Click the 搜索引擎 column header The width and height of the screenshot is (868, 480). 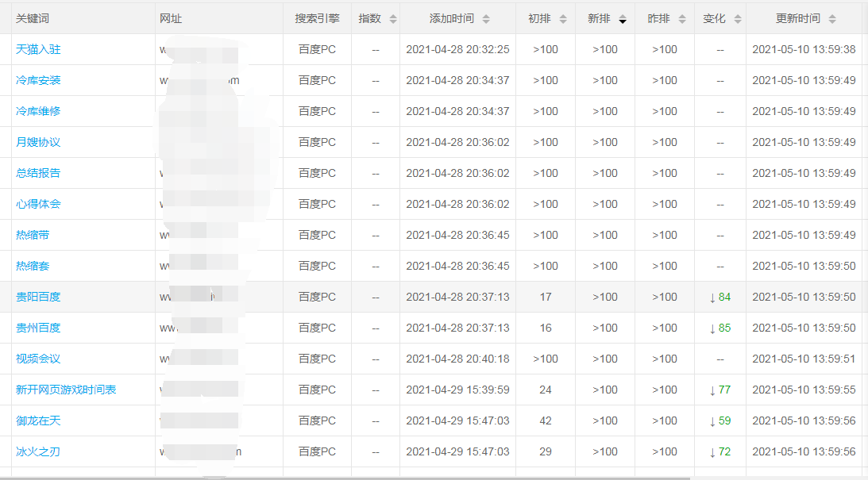pos(317,18)
